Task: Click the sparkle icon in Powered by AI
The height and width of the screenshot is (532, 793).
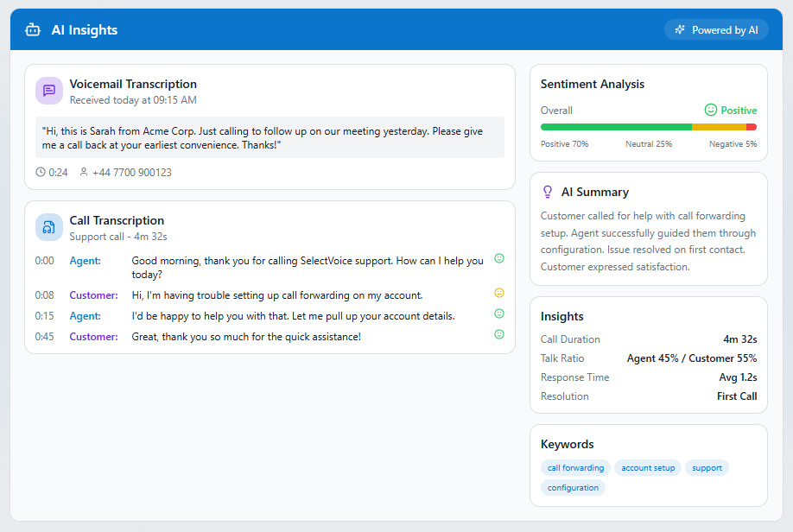Action: coord(682,30)
